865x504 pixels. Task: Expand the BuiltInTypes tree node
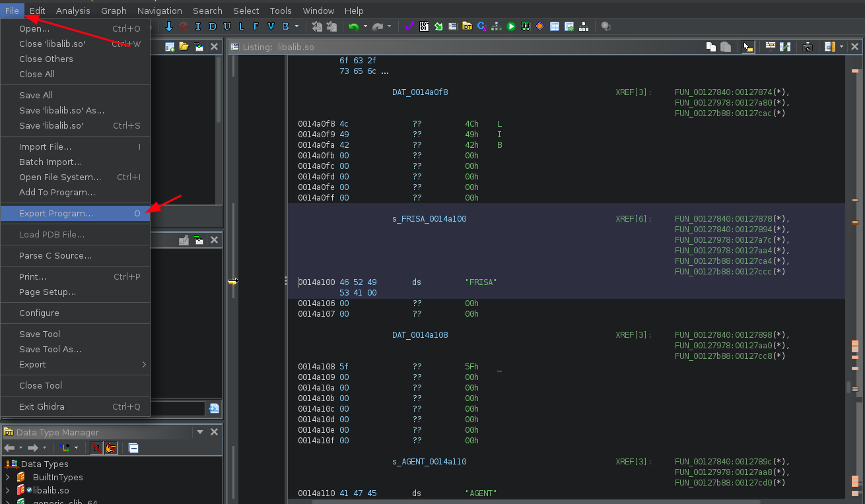pyautogui.click(x=8, y=477)
